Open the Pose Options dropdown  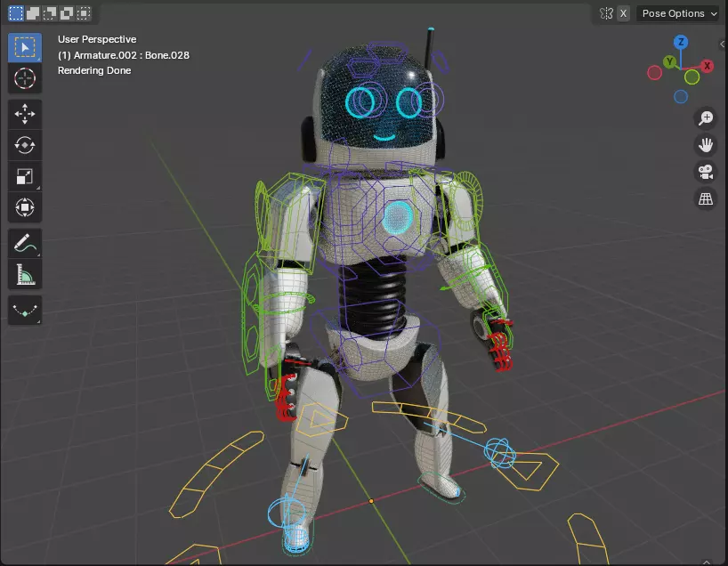pos(679,13)
